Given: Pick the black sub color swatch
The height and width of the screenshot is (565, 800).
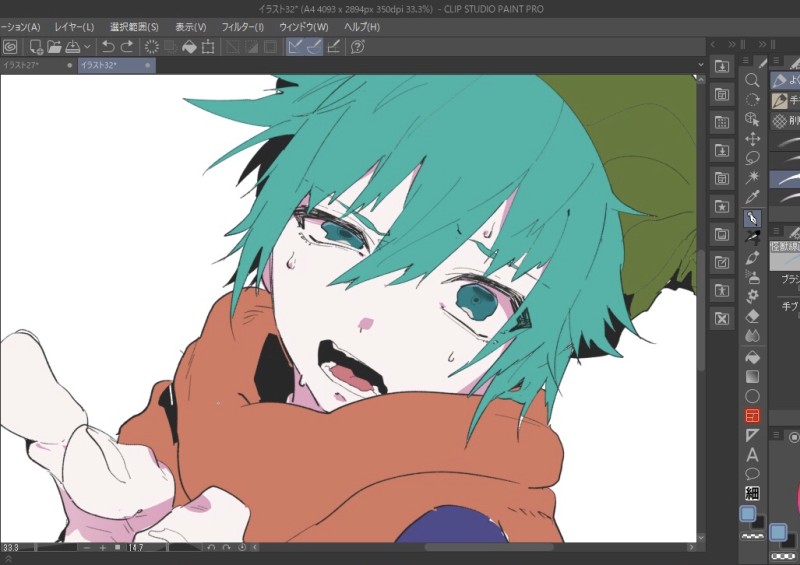Looking at the screenshot, I should click(759, 523).
